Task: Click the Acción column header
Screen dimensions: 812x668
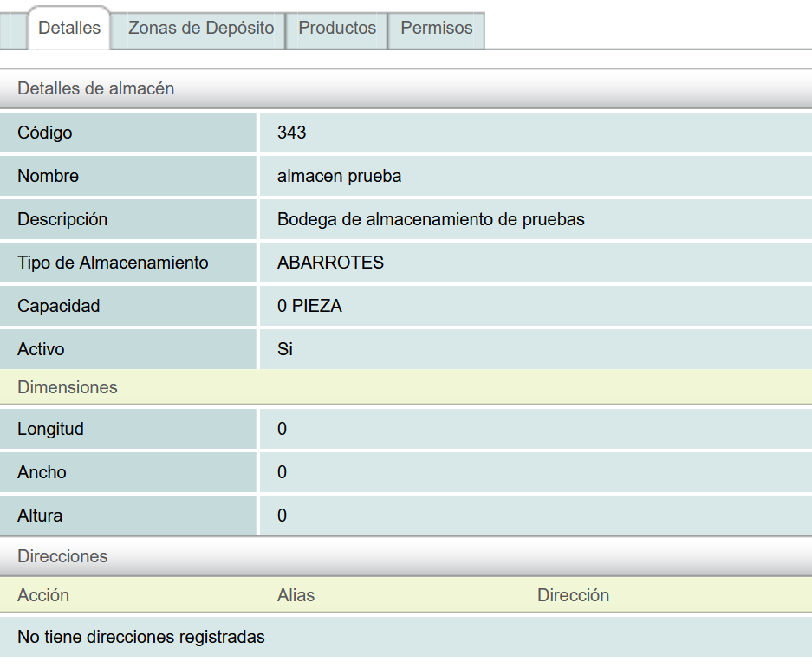Action: pos(43,595)
